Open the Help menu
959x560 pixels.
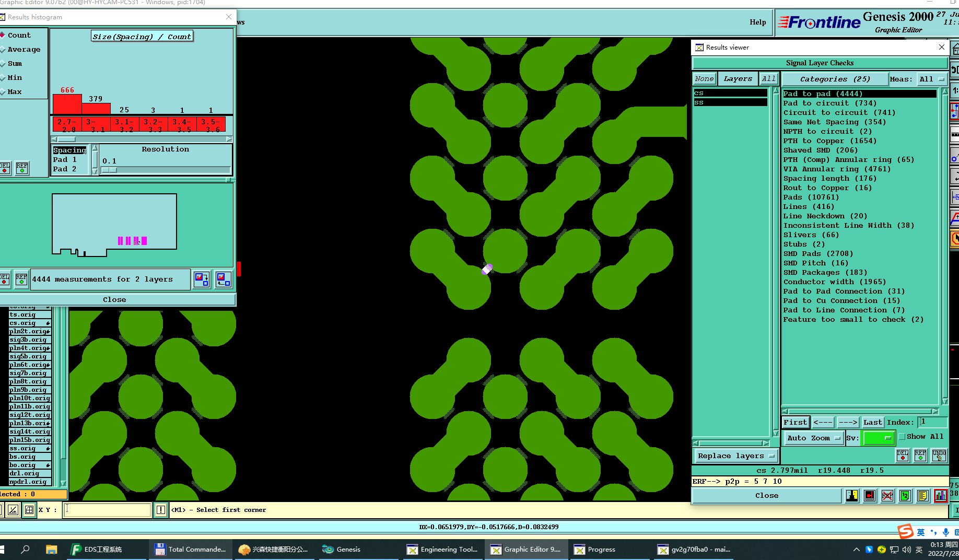757,22
